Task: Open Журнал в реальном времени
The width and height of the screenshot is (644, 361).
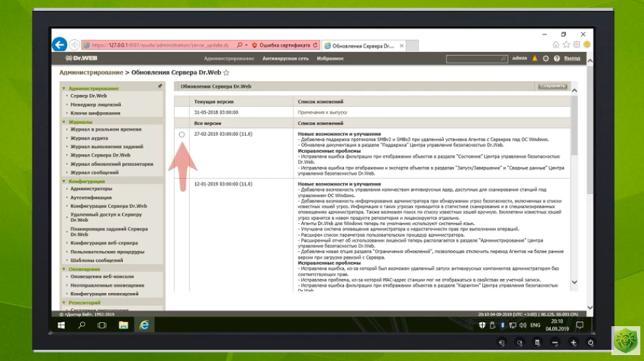Action: pos(106,129)
